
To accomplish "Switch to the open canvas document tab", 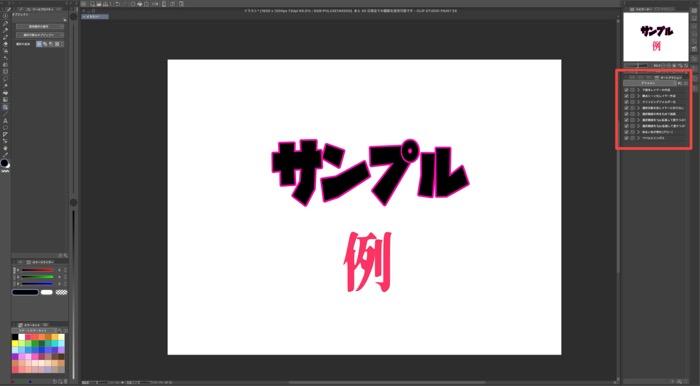I will click(95, 17).
